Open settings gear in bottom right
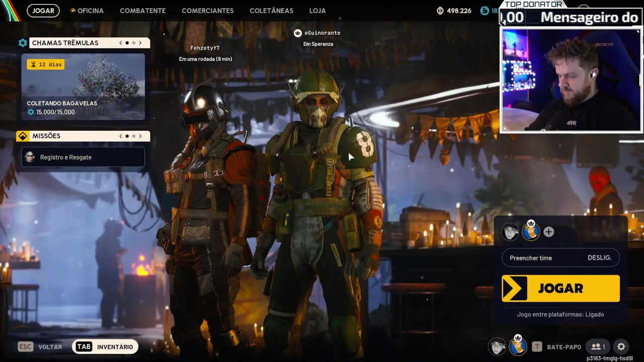The height and width of the screenshot is (362, 644). coord(621,346)
